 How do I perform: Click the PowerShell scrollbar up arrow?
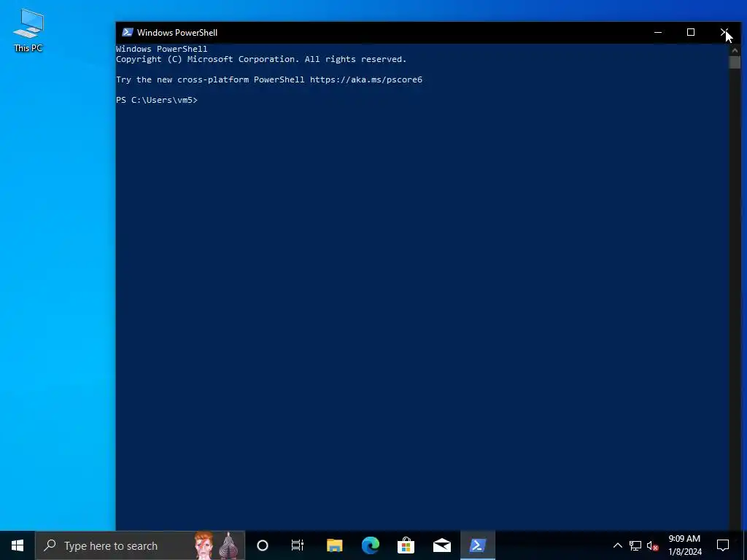[x=735, y=50]
